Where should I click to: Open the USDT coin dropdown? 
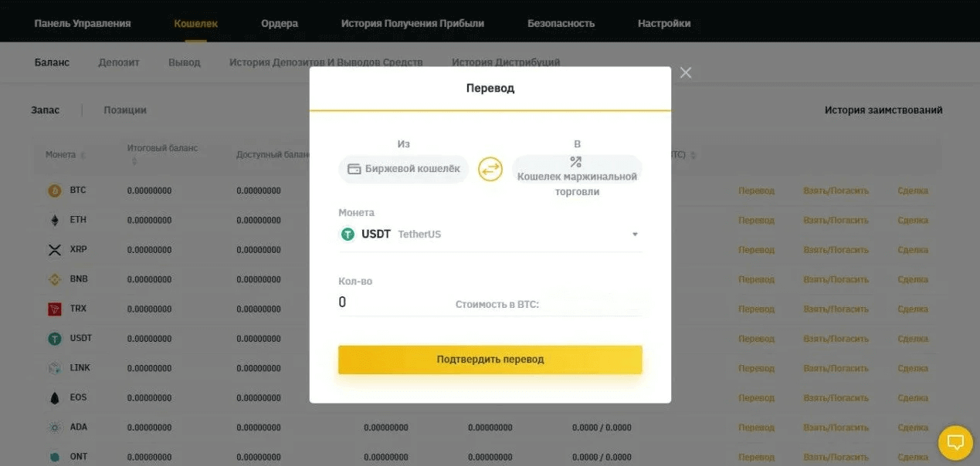[x=635, y=235]
